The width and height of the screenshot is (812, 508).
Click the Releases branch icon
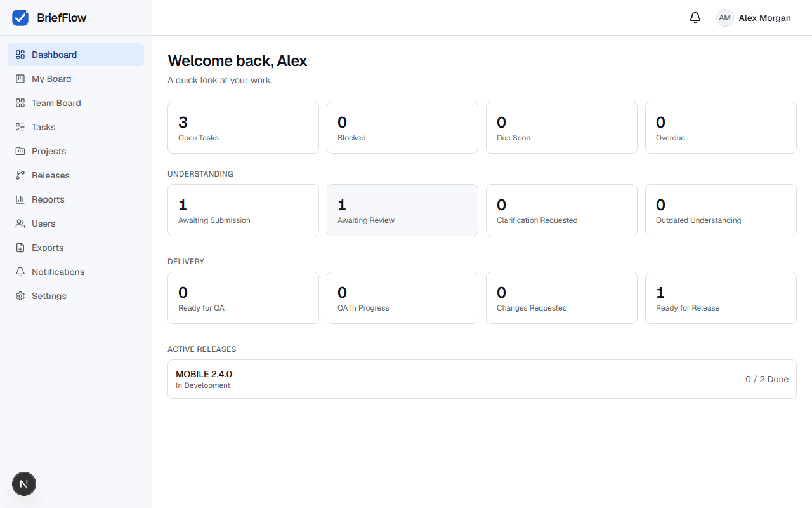[x=20, y=175]
